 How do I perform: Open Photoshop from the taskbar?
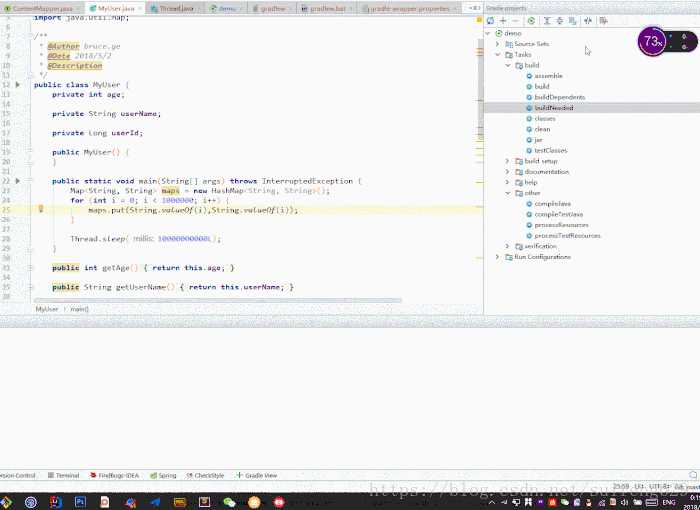(80, 502)
